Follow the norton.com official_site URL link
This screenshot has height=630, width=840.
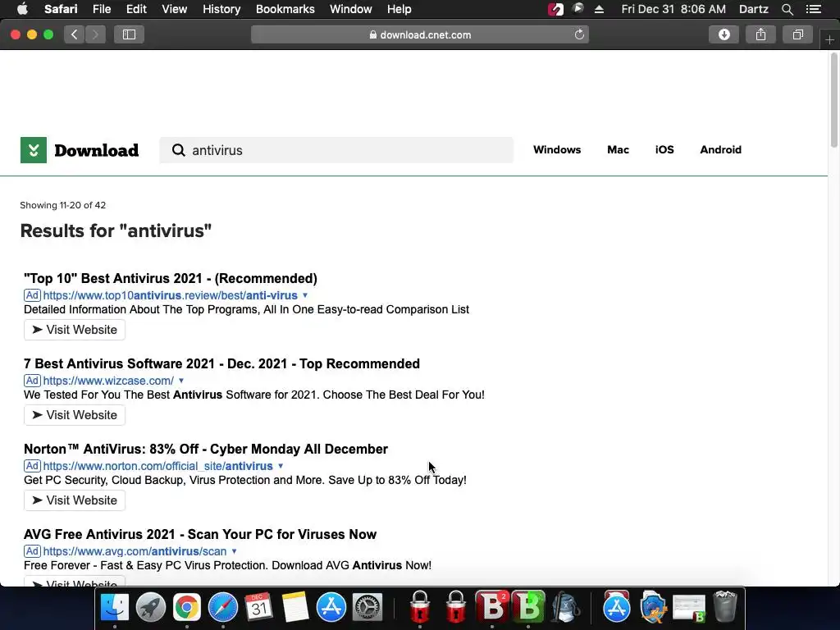coord(158,466)
